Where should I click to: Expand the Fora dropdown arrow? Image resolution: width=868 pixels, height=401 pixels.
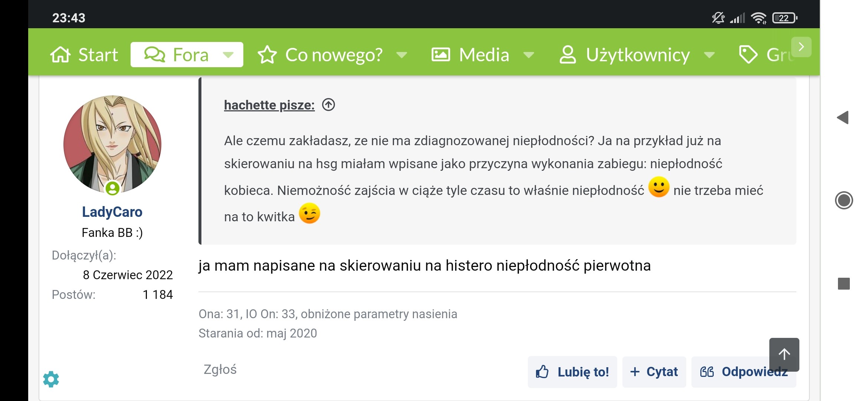click(228, 55)
